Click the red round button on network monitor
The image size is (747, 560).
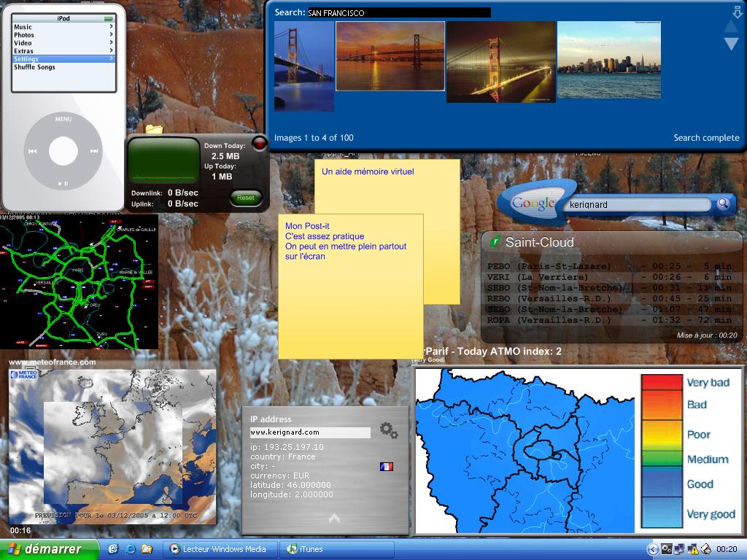click(260, 142)
